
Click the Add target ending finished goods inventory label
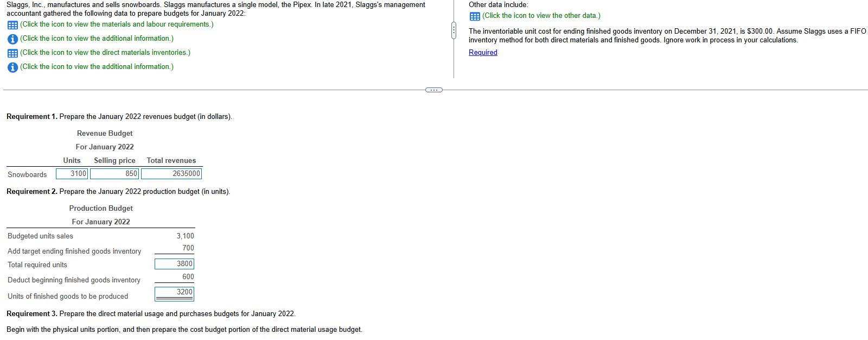tap(74, 251)
